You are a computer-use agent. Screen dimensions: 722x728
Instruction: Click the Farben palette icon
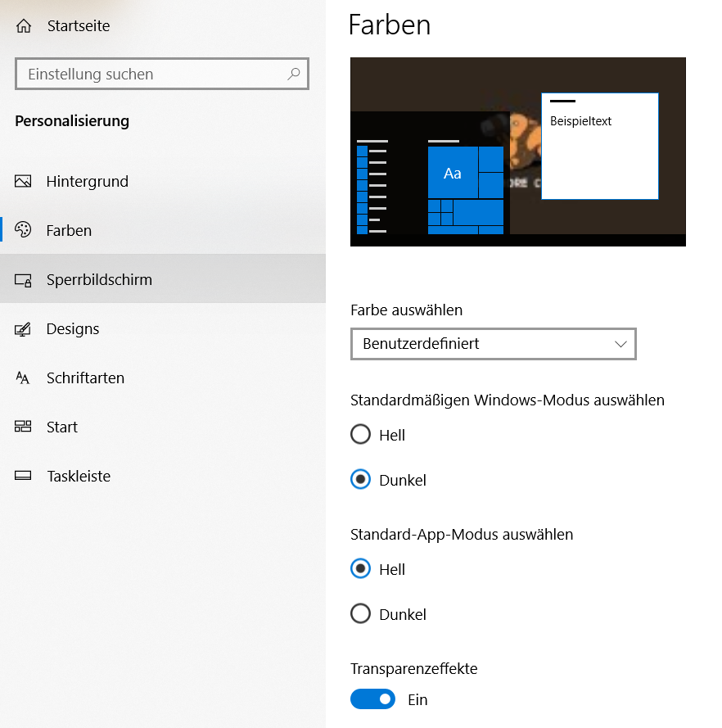pos(23,230)
